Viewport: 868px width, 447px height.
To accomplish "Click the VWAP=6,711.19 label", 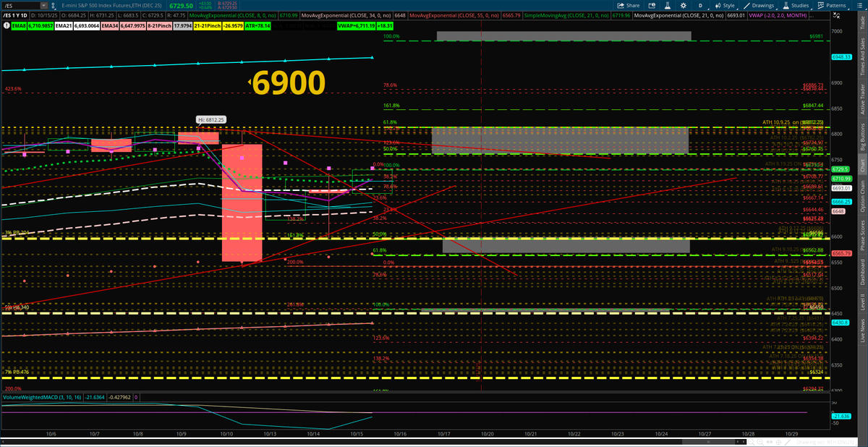I will pyautogui.click(x=356, y=26).
